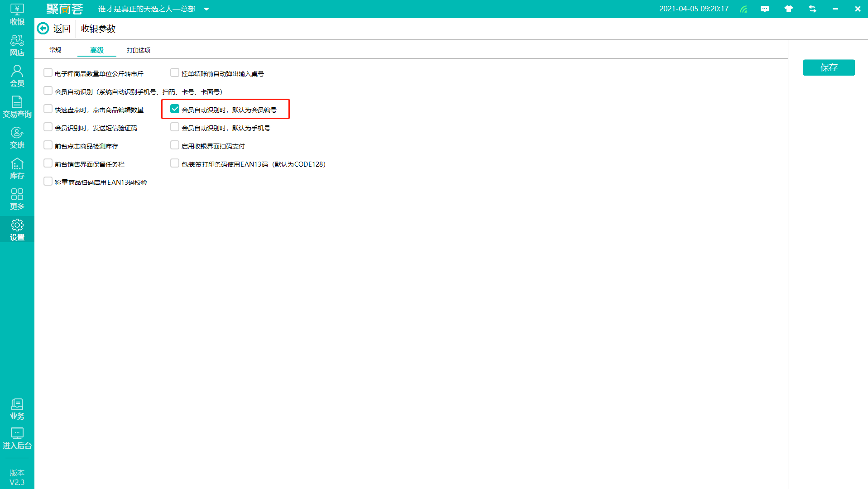The height and width of the screenshot is (489, 868).
Task: Enable 前台销售界面保留任务栏 checkbox
Action: [x=48, y=163]
